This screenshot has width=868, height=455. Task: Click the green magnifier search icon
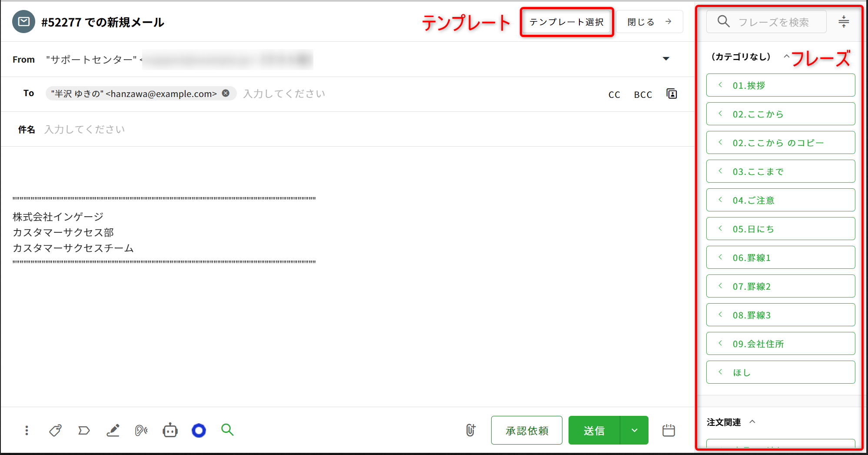(x=227, y=430)
